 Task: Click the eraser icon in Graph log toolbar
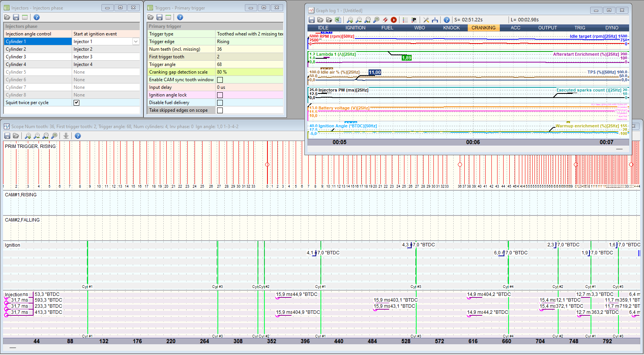point(385,20)
